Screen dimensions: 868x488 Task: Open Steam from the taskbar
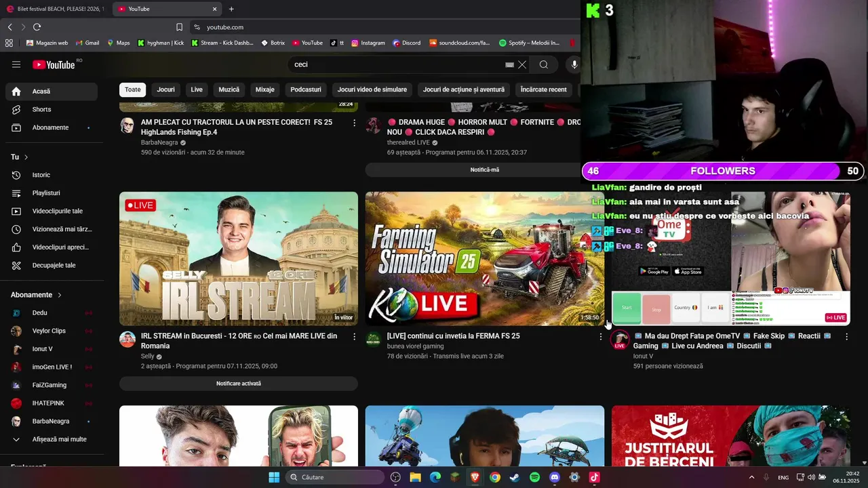[x=515, y=477]
